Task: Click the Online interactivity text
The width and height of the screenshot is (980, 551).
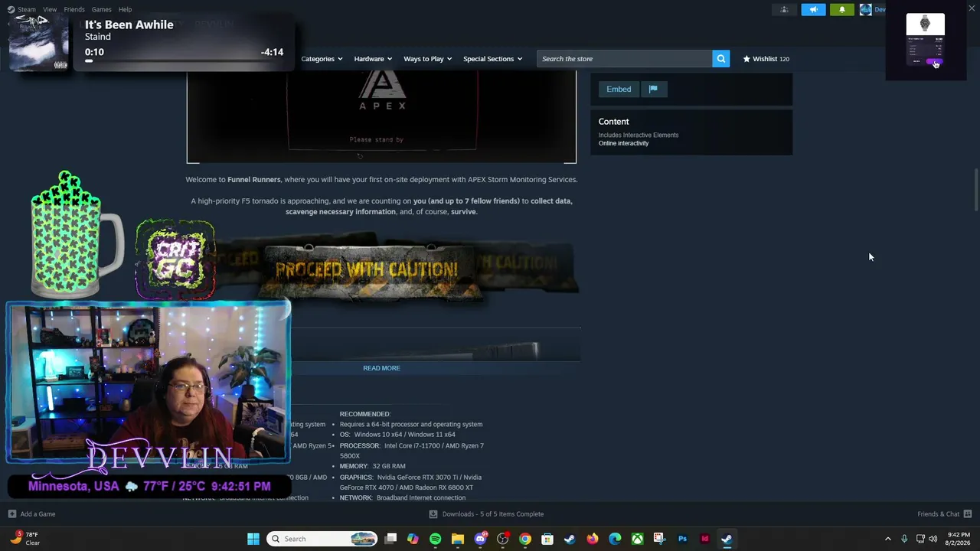Action: [x=623, y=144]
